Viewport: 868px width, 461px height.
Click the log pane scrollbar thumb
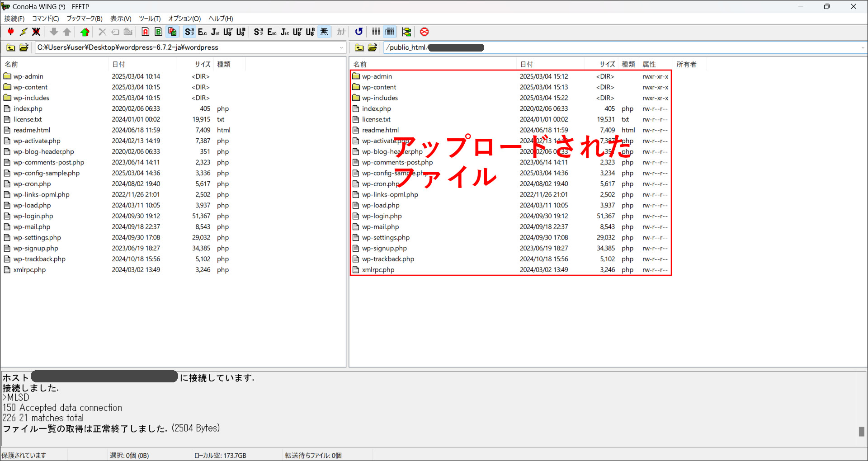click(861, 432)
